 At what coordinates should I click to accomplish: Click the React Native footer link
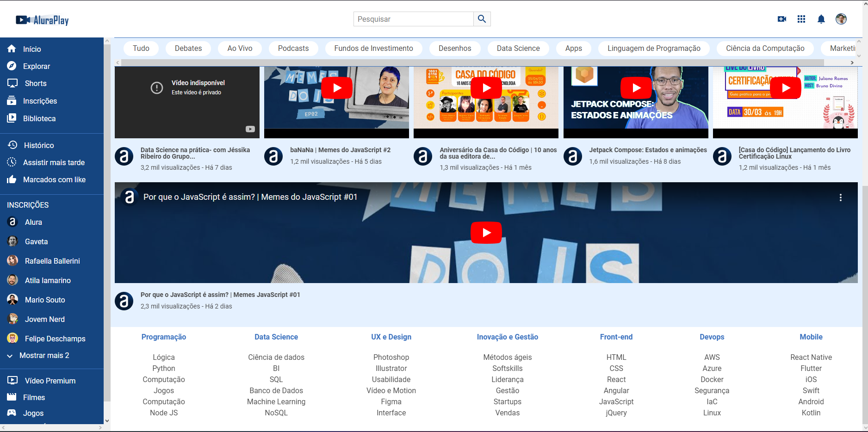pos(811,357)
